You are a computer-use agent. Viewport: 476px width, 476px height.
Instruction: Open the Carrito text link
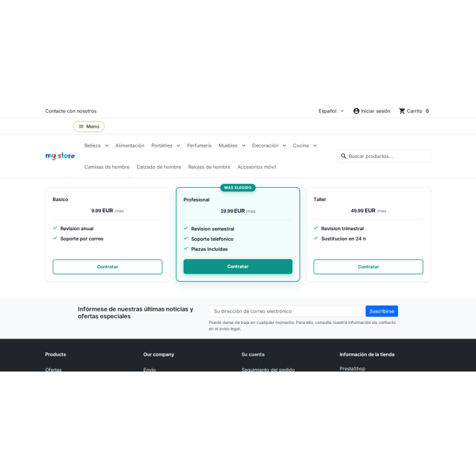coord(415,111)
